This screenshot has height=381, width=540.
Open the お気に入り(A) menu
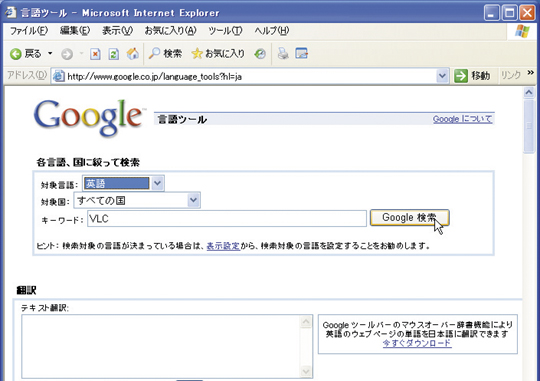click(x=170, y=31)
